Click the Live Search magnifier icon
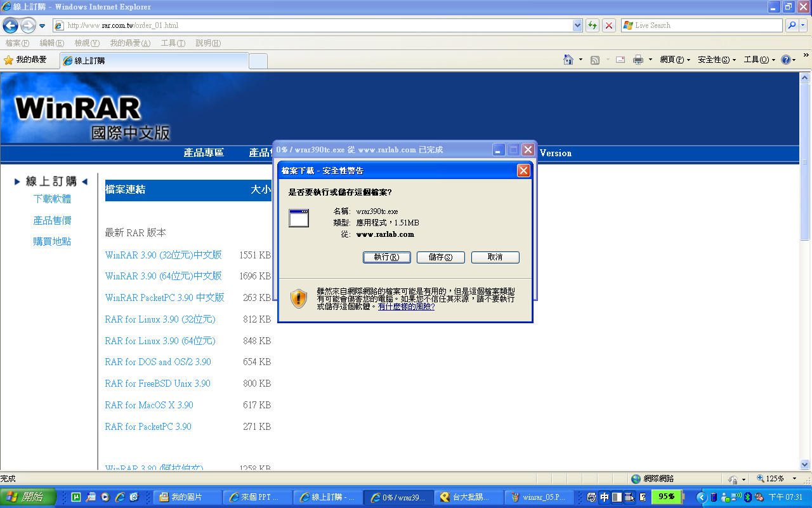Image resolution: width=812 pixels, height=508 pixels. tap(792, 25)
